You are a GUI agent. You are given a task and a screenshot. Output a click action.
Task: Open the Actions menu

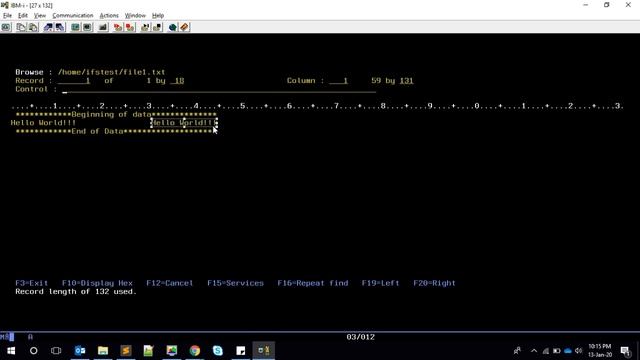pos(109,16)
